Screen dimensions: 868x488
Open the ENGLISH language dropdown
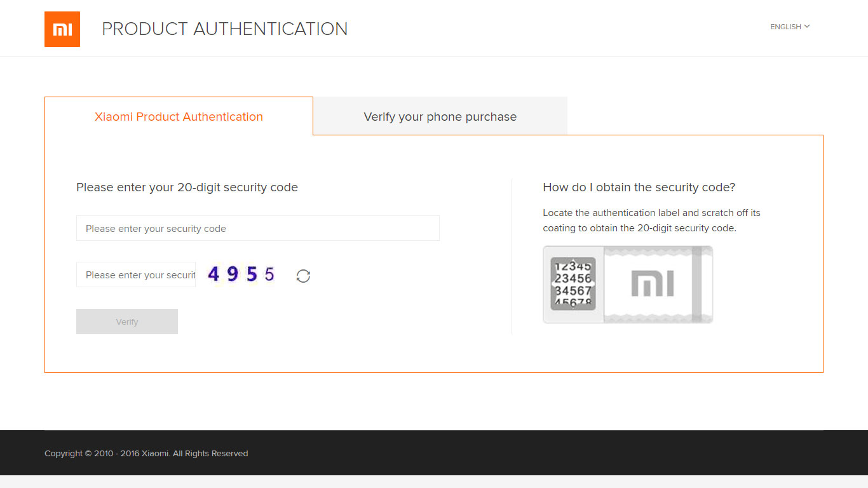click(790, 27)
